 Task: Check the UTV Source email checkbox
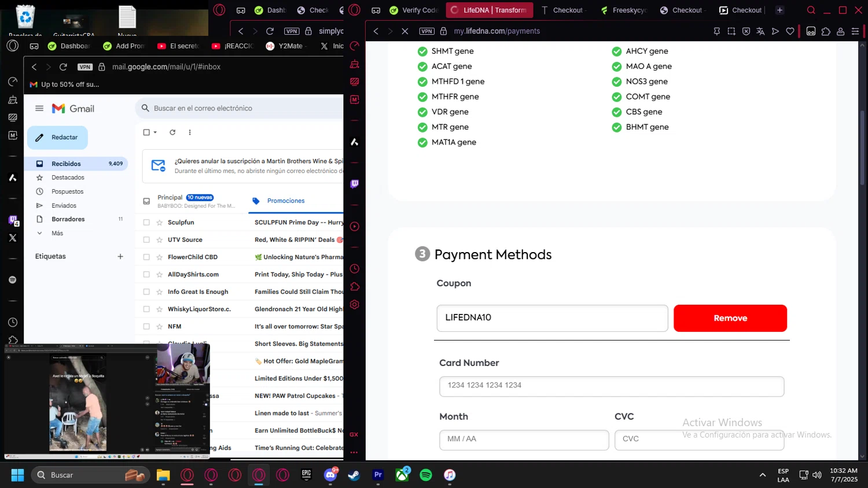146,240
